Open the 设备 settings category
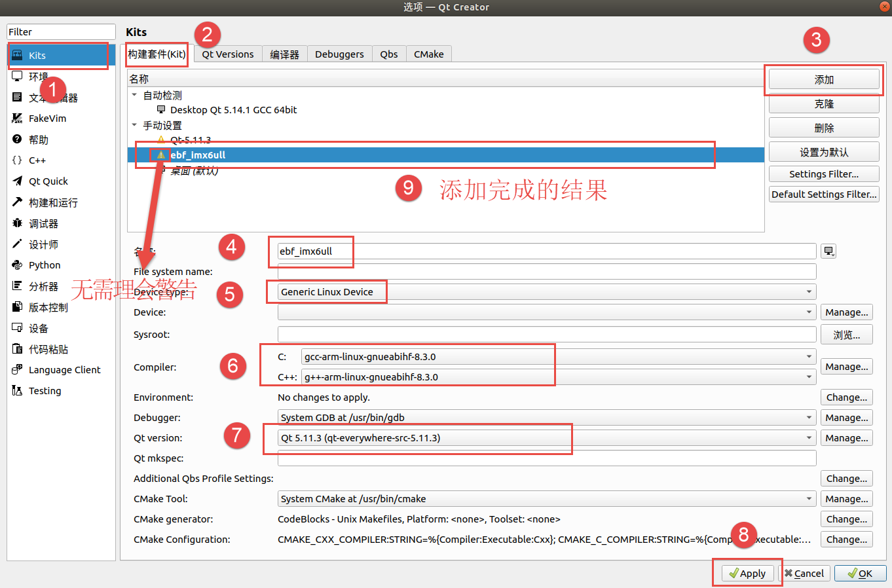The width and height of the screenshot is (892, 588). [x=61, y=328]
